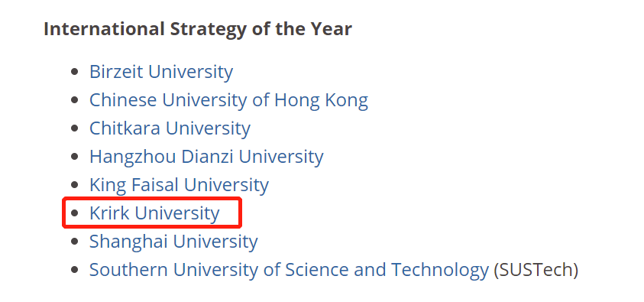Image resolution: width=644 pixels, height=302 pixels.
Task: Click the word "Technology" in the last link
Action: coord(440,270)
